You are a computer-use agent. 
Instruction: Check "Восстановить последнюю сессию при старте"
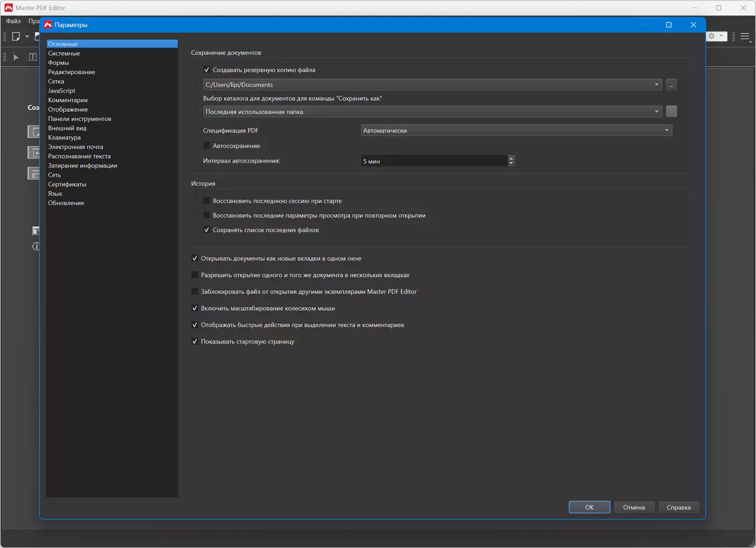pos(207,201)
